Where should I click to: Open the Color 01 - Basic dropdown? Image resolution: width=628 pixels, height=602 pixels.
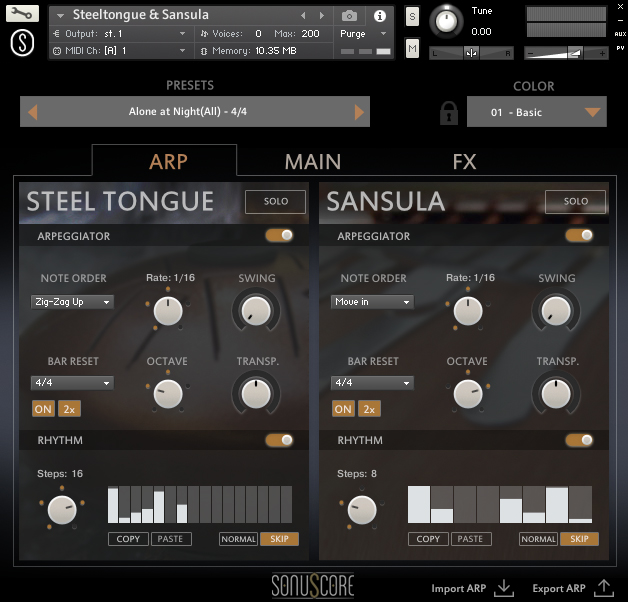coord(536,112)
